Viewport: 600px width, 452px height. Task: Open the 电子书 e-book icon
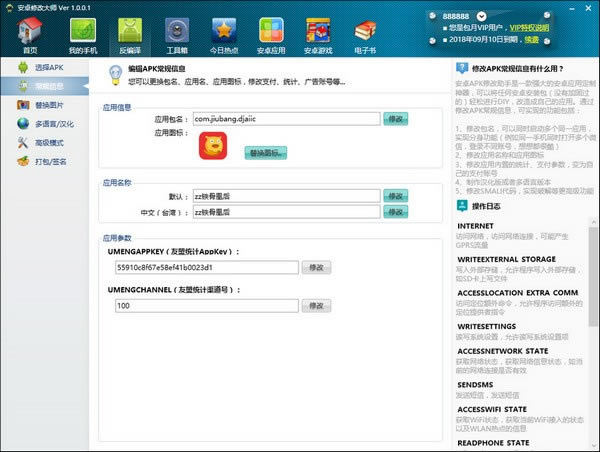coord(368,36)
